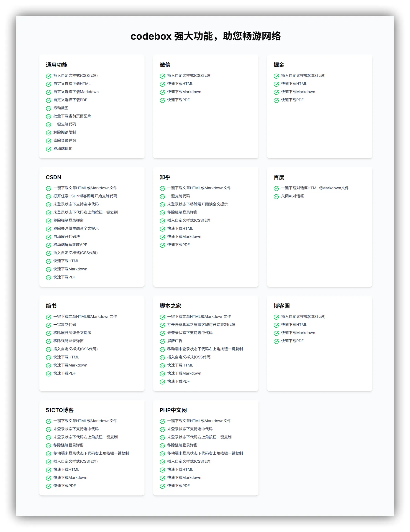Click the check icon next to 关闭AI对话框
Image resolution: width=410 pixels, height=532 pixels.
click(276, 197)
